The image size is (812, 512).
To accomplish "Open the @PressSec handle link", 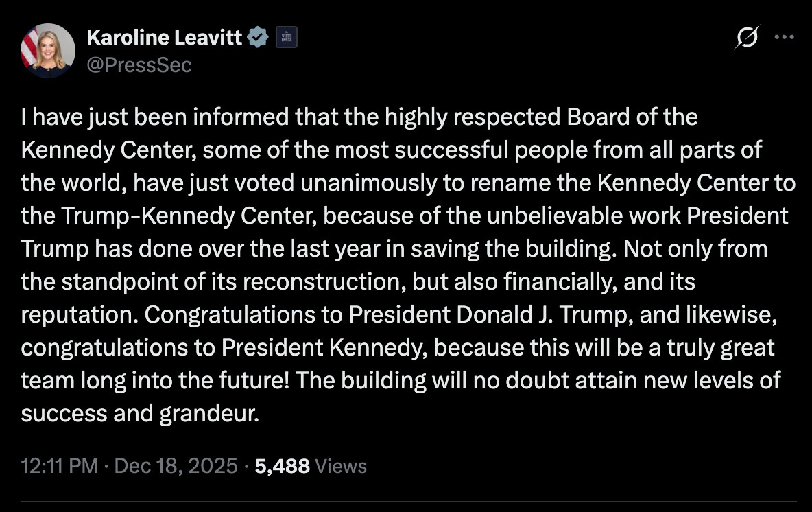I will click(x=139, y=65).
